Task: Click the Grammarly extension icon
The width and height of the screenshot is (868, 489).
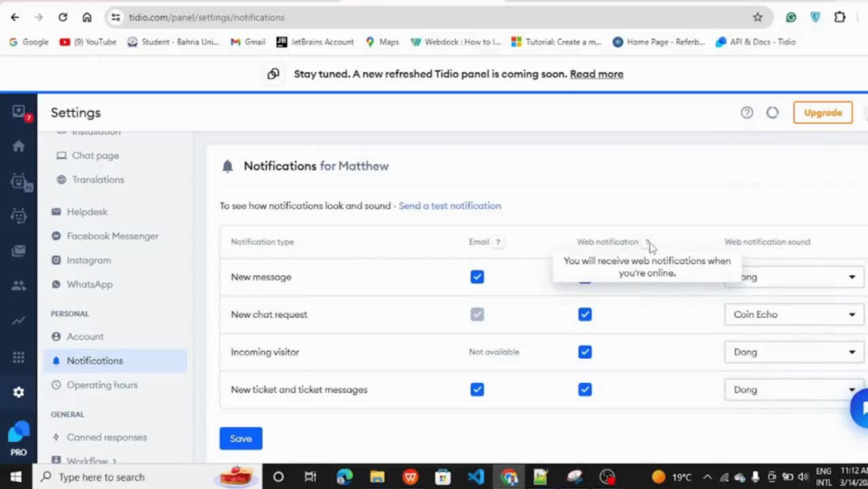Action: 791,17
